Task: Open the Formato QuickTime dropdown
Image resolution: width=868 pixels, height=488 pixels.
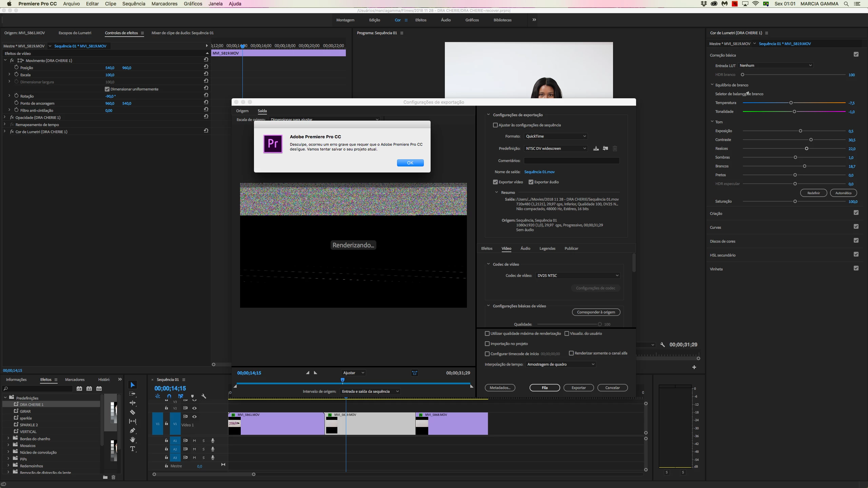Action: point(555,136)
